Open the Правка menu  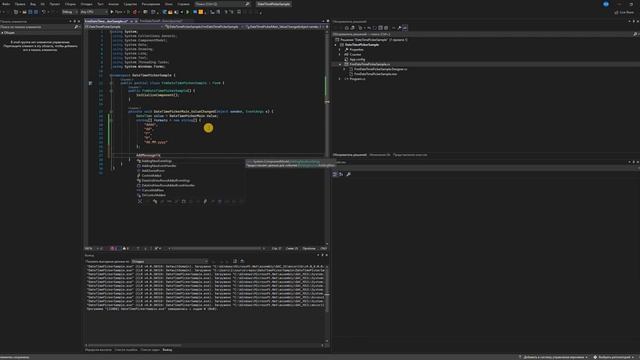coord(20,4)
